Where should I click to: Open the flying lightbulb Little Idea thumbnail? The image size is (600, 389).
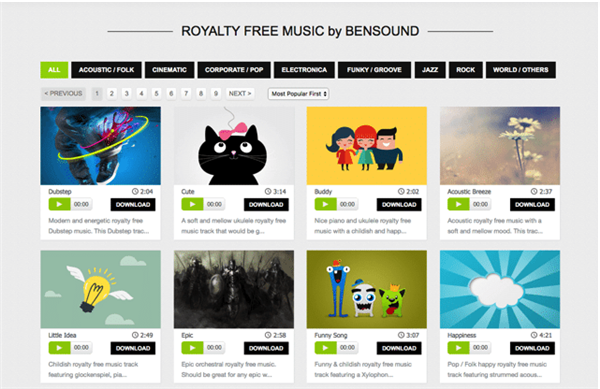click(x=101, y=289)
